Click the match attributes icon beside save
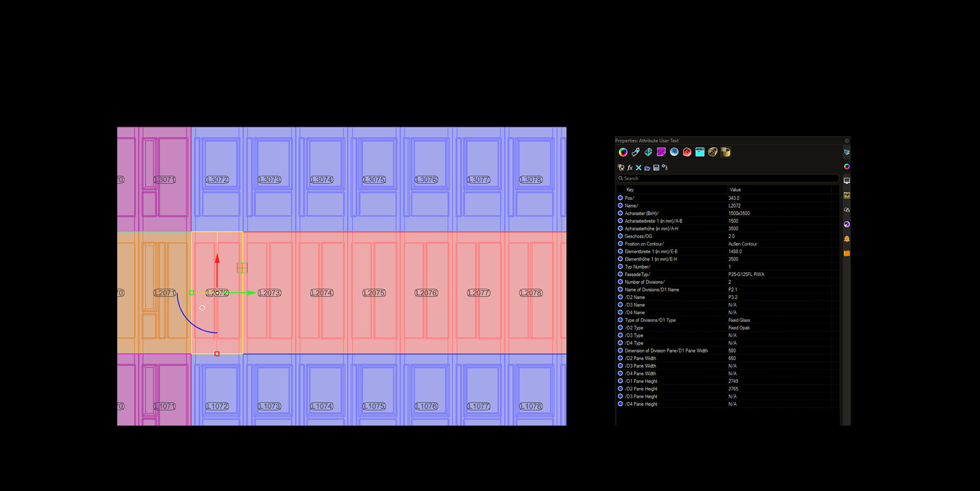The height and width of the screenshot is (491, 980). pos(665,168)
